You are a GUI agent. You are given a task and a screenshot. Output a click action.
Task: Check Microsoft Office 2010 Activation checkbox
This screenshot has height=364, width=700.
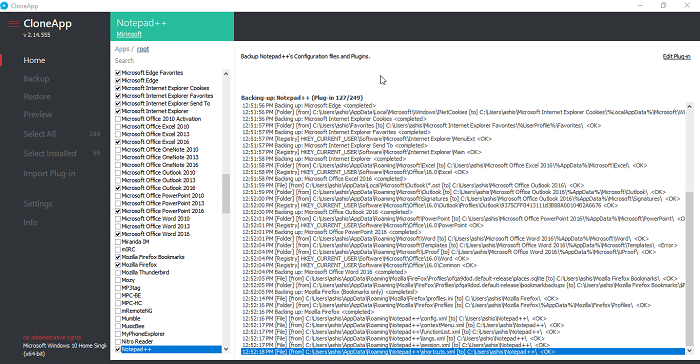[118, 119]
